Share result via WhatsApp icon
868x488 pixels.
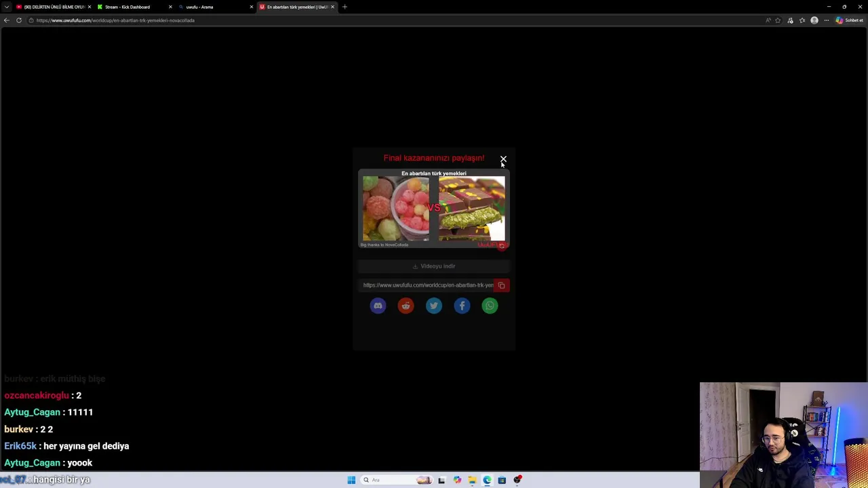pyautogui.click(x=490, y=306)
